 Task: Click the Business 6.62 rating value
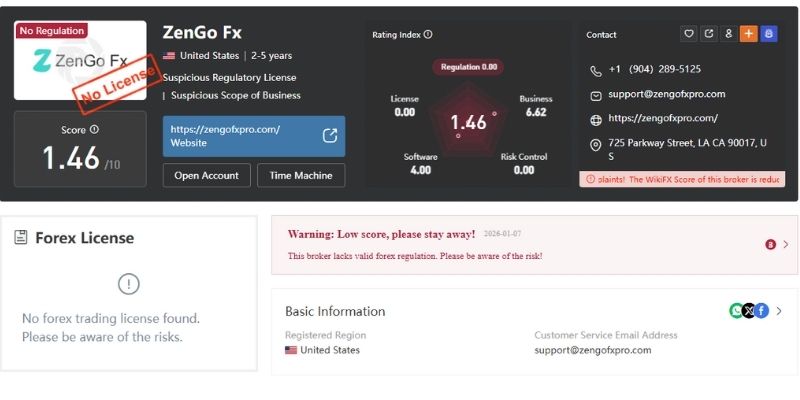click(x=536, y=112)
